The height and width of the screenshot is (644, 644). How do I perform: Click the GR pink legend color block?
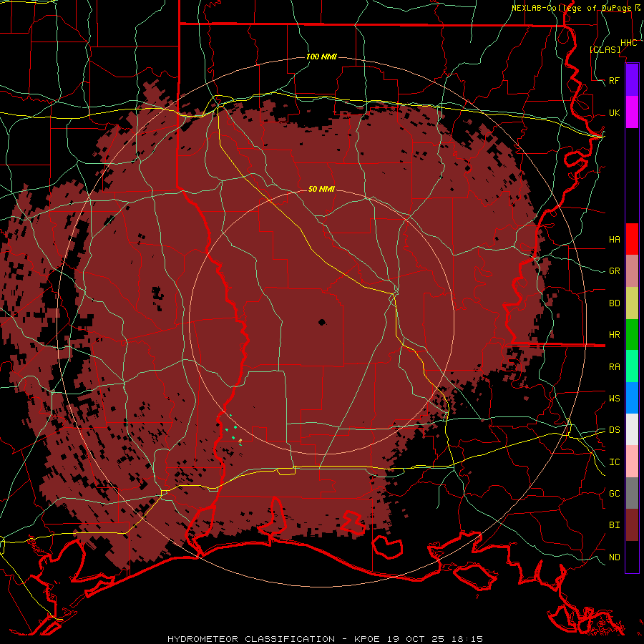(632, 271)
